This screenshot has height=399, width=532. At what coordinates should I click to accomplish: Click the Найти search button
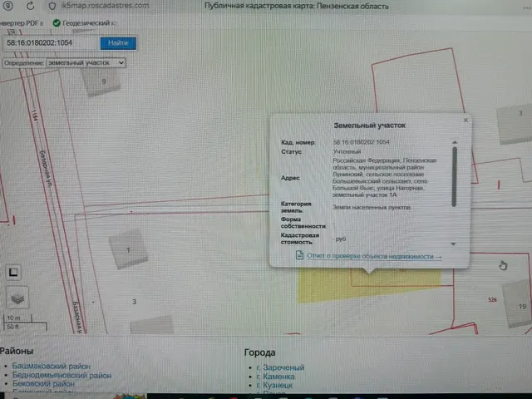tap(118, 43)
